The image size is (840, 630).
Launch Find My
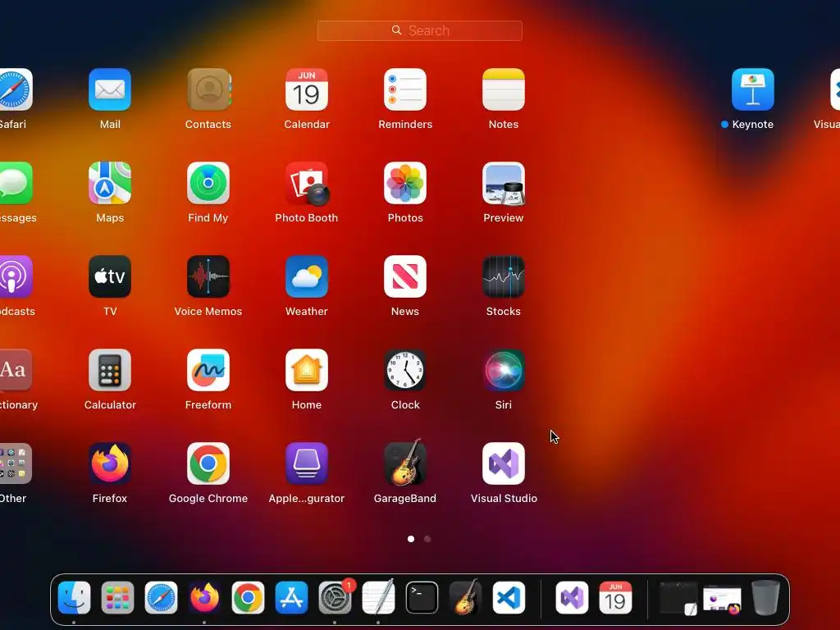(208, 183)
